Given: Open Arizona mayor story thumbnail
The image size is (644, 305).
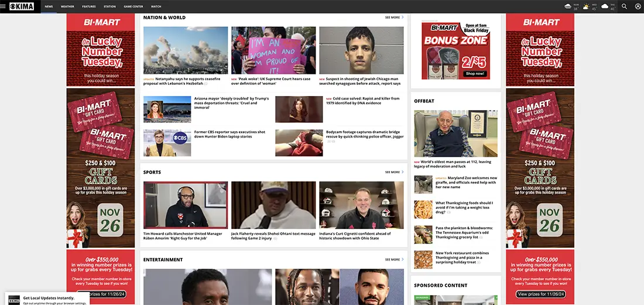Looking at the screenshot, I should [x=167, y=109].
